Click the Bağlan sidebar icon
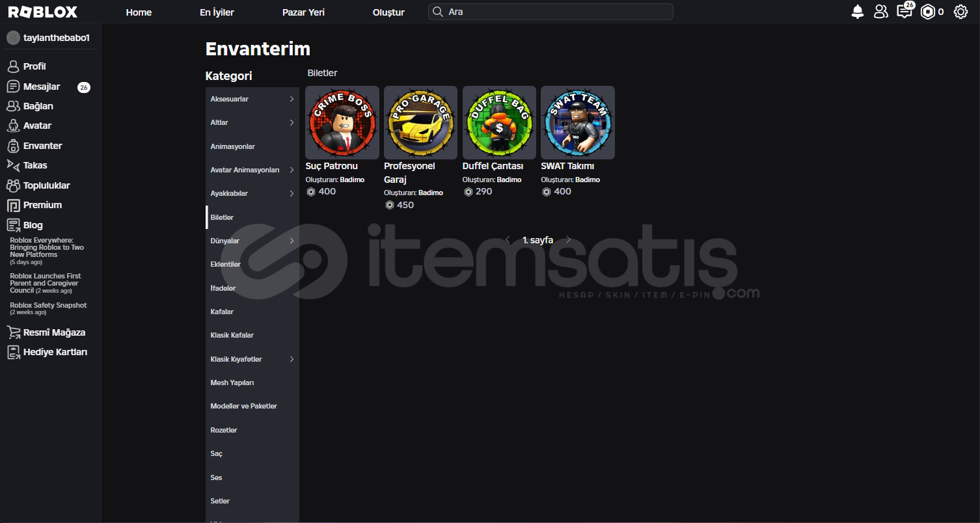The height and width of the screenshot is (523, 980). pos(13,106)
